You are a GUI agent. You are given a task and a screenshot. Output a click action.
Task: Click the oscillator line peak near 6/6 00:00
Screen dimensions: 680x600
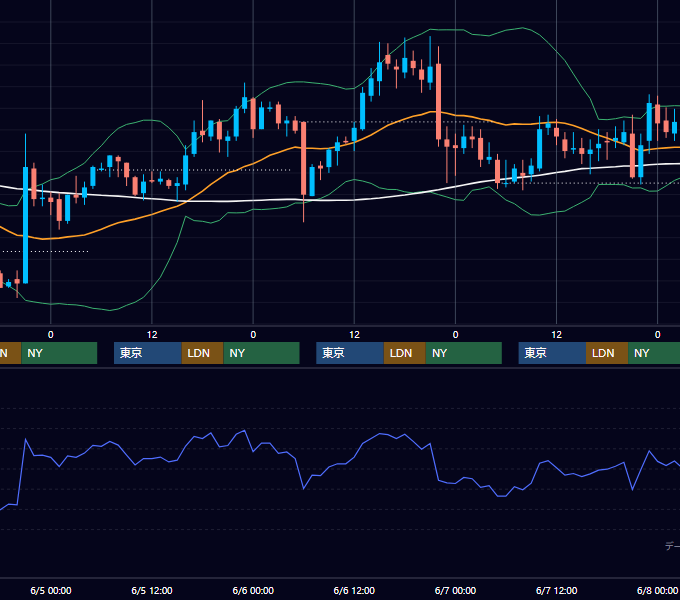point(245,430)
